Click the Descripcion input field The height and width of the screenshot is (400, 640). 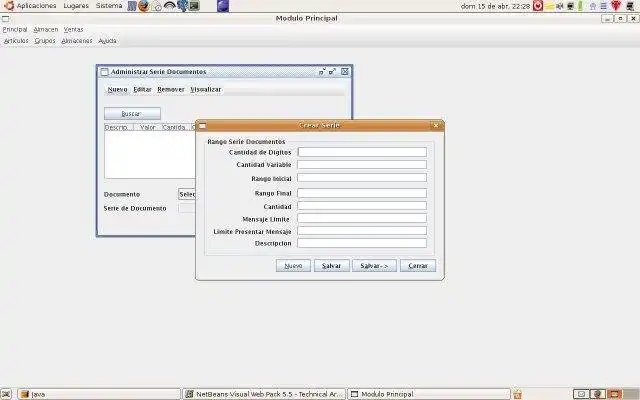362,243
